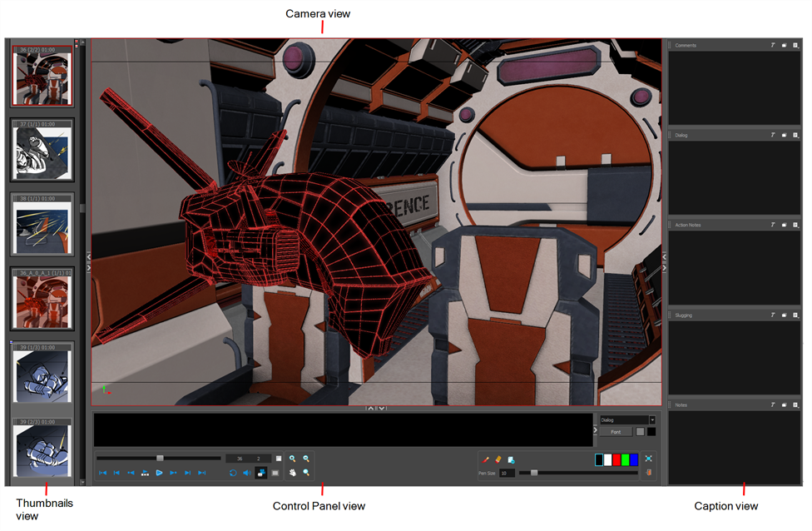The height and width of the screenshot is (531, 812).
Task: Select the first panel thumbnail labeled 36
Action: pyautogui.click(x=42, y=75)
